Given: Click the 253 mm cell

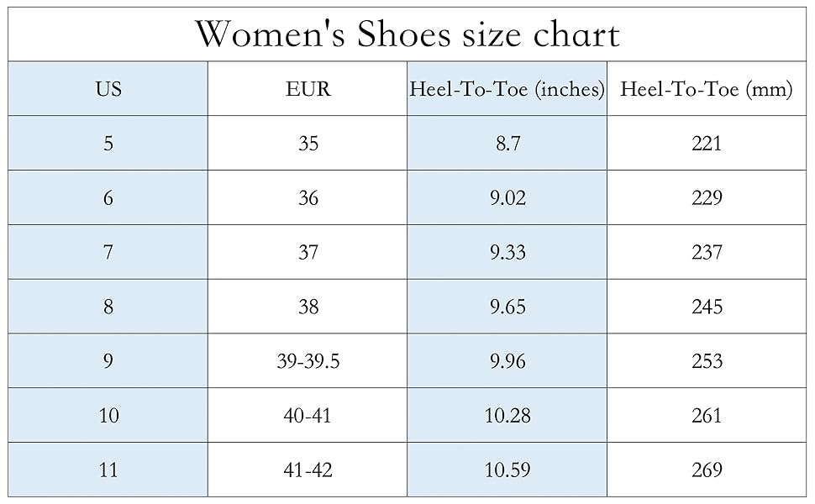Looking at the screenshot, I should [707, 360].
